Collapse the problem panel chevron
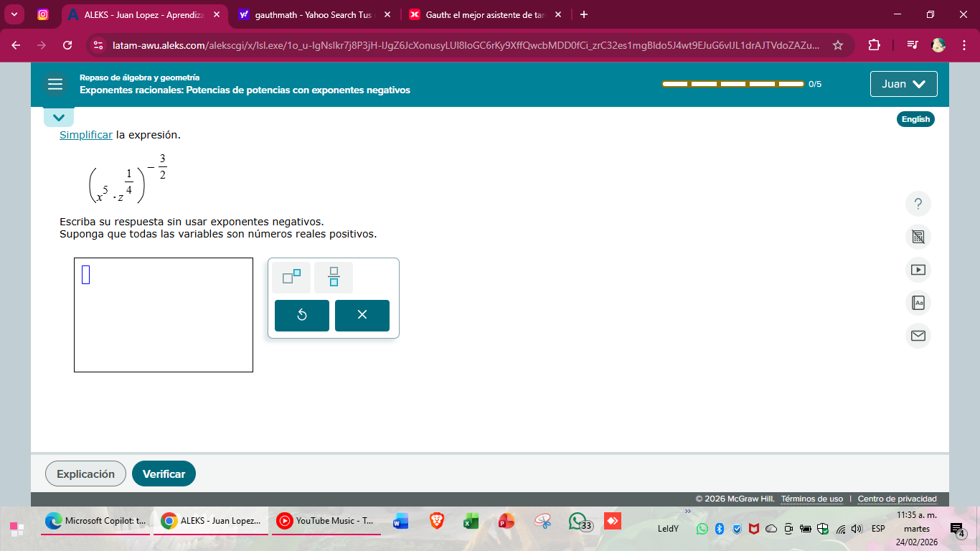The height and width of the screenshot is (551, 980). coord(59,117)
